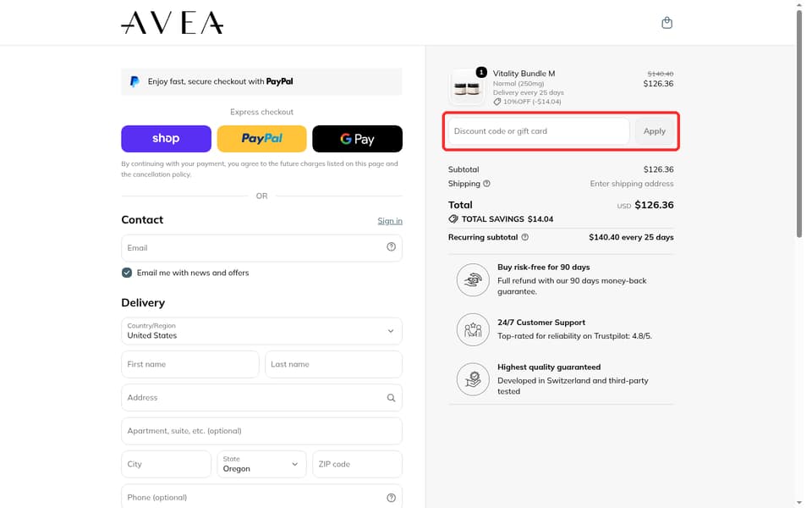Click the Email field help icon
This screenshot has width=812, height=508.
coord(391,246)
